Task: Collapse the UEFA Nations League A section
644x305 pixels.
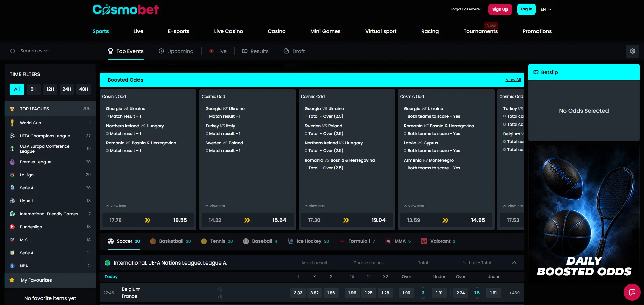Action: point(514,263)
